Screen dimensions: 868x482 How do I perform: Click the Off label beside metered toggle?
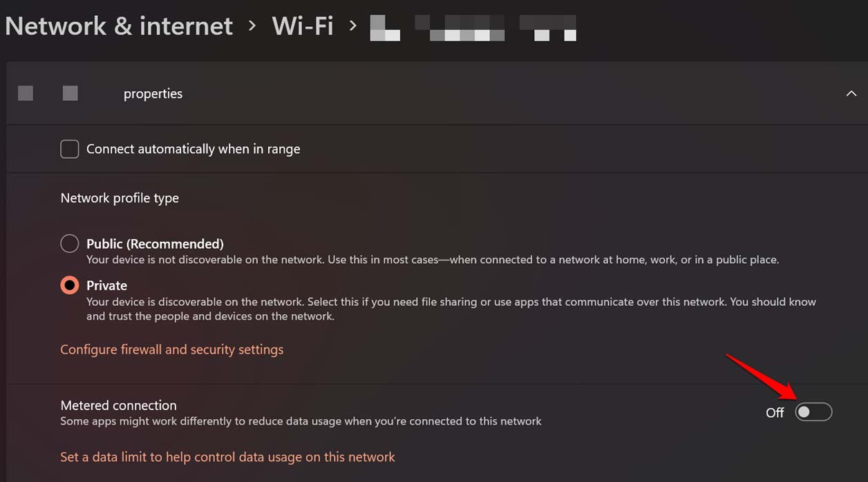[x=775, y=413]
